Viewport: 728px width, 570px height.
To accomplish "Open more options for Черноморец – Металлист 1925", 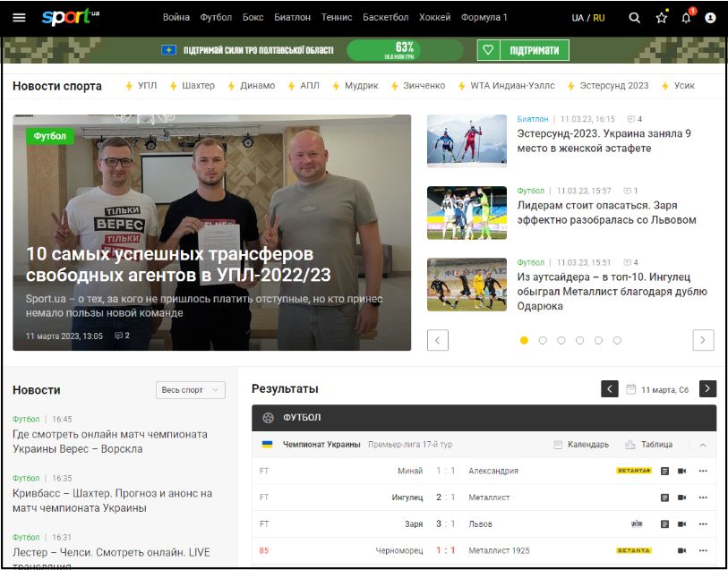I will [x=703, y=550].
